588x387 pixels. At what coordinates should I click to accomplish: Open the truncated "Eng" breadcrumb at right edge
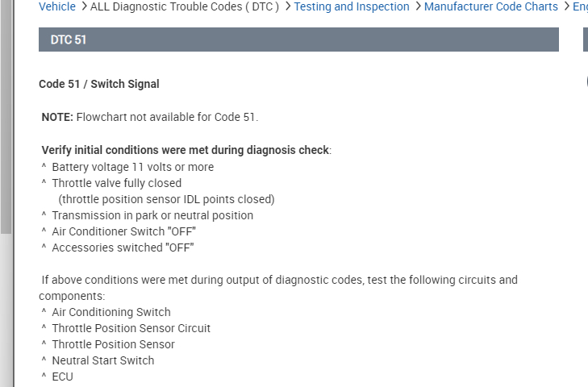tap(580, 6)
